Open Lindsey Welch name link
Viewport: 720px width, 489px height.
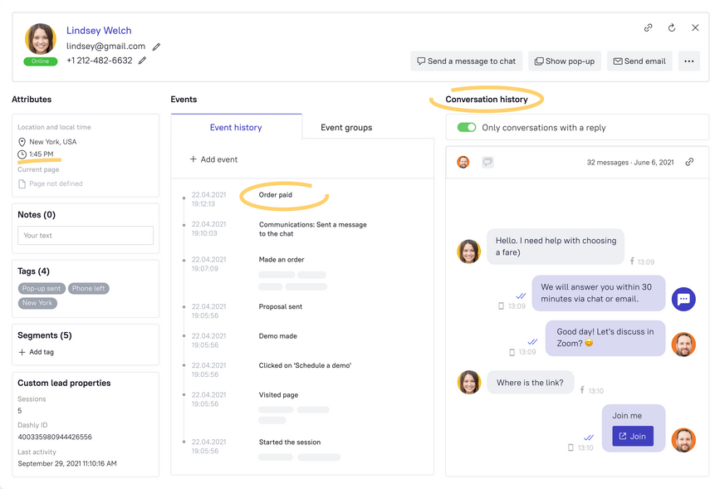coord(99,30)
